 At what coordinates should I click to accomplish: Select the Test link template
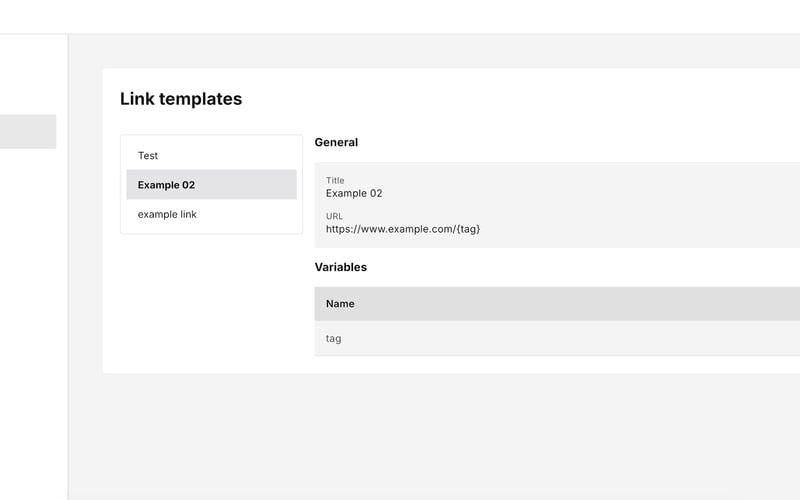[x=148, y=156]
